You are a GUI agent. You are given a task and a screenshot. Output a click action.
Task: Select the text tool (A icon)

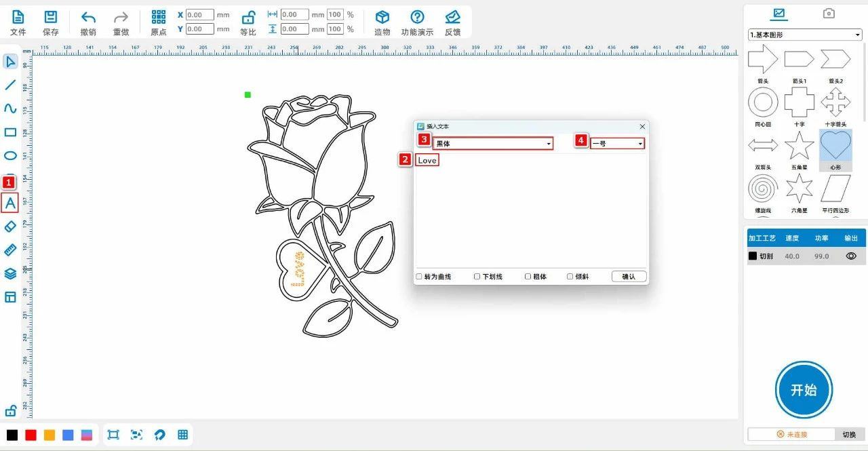pos(10,203)
